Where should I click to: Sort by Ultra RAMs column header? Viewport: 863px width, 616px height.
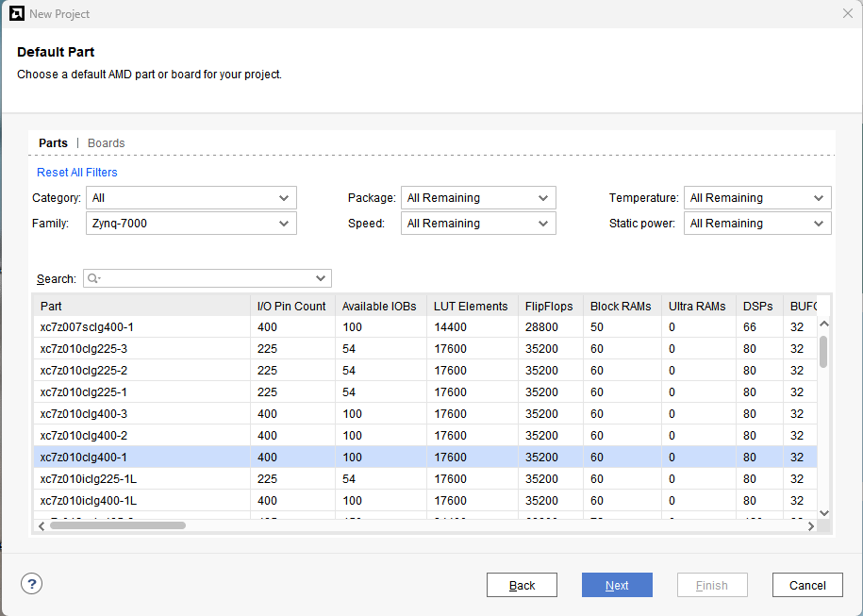tap(699, 306)
